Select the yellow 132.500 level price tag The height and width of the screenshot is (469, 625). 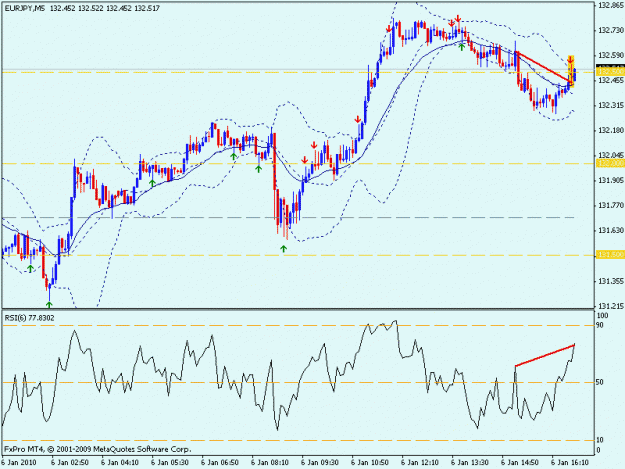(610, 72)
